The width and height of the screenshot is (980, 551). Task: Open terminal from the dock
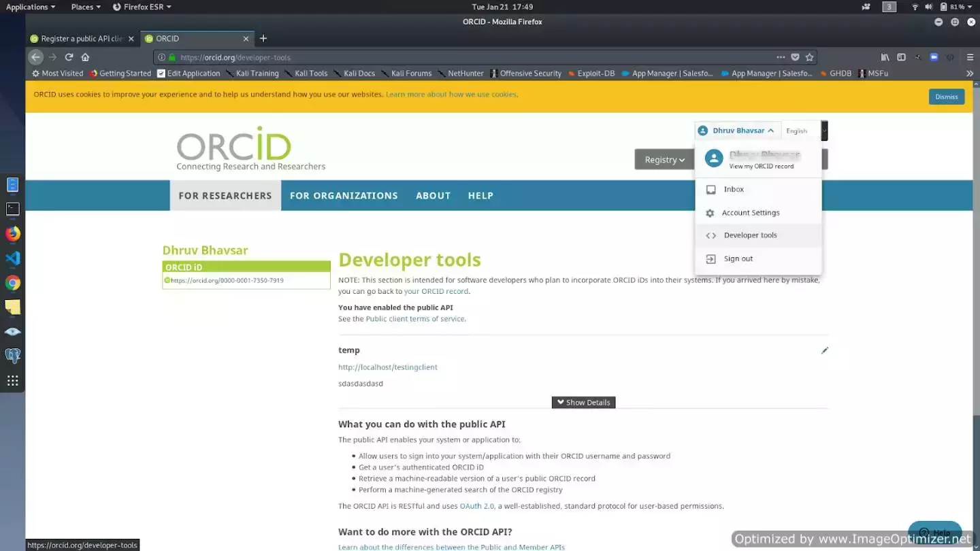[x=12, y=209]
